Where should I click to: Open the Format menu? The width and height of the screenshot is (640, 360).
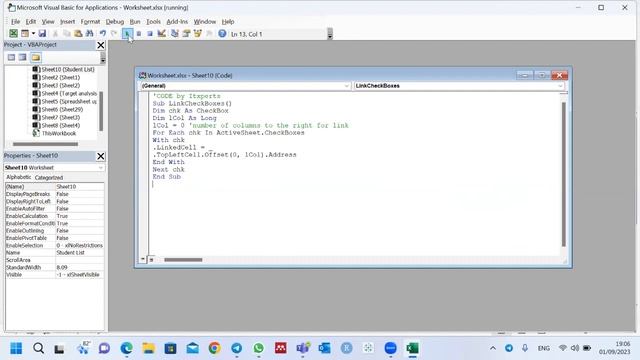90,22
